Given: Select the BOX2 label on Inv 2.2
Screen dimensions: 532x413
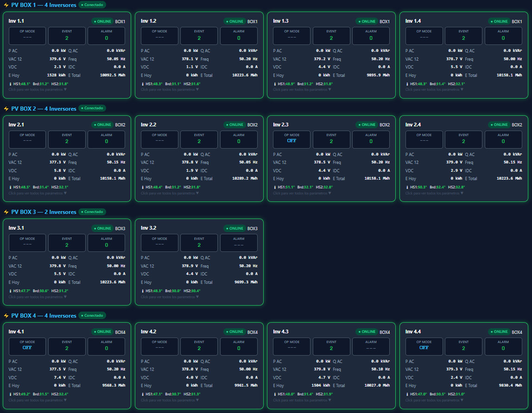Looking at the screenshot, I should [252, 125].
